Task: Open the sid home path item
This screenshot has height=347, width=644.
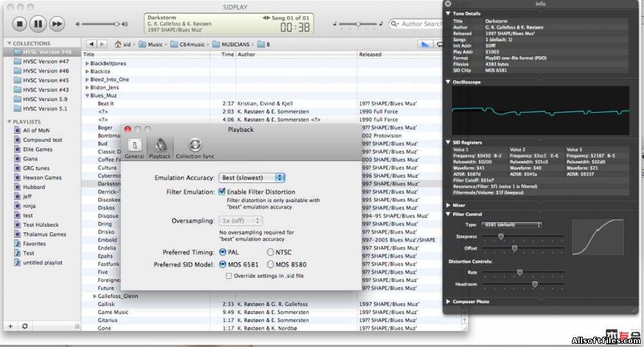Action: click(123, 44)
